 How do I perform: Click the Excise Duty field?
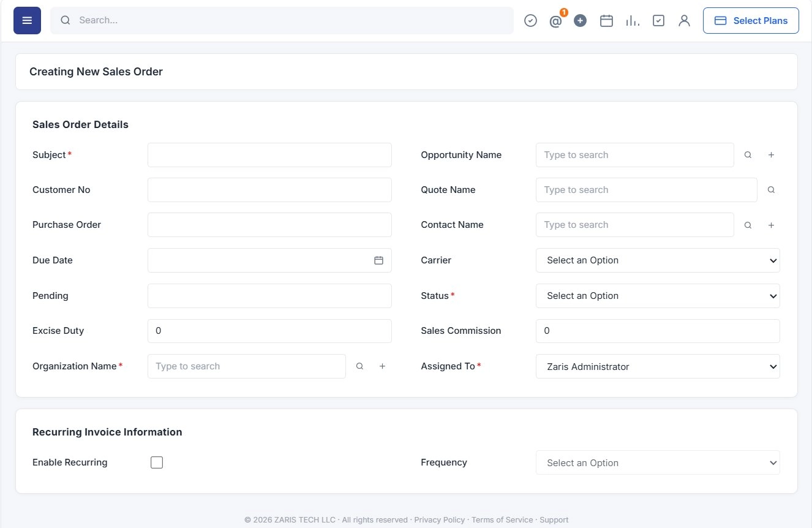(x=269, y=331)
